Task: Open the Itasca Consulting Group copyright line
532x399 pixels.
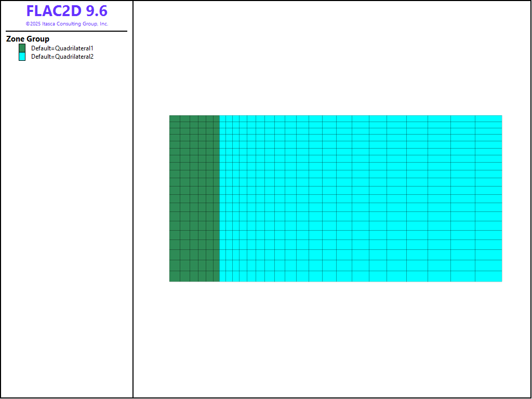Action: click(x=66, y=24)
